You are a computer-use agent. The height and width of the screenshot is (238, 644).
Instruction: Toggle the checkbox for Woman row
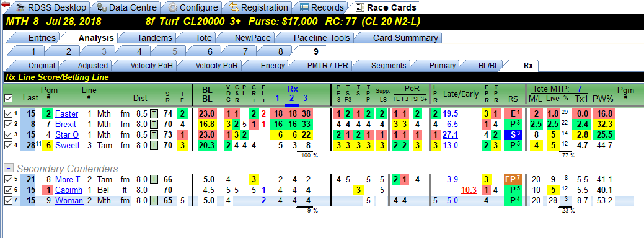pos(7,201)
